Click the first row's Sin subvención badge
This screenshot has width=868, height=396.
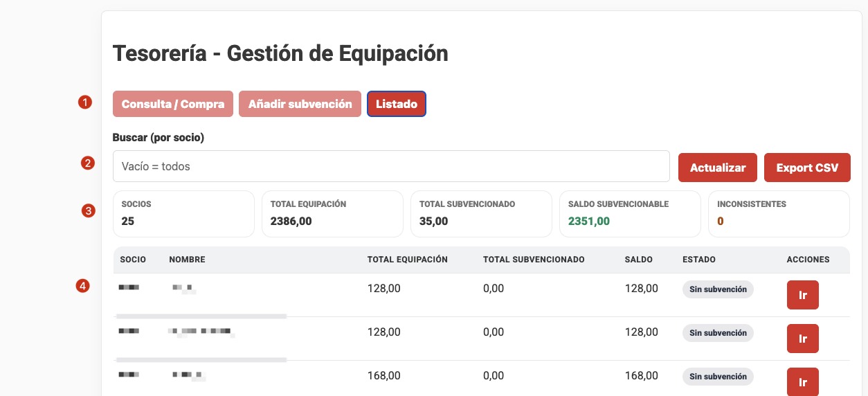click(718, 289)
